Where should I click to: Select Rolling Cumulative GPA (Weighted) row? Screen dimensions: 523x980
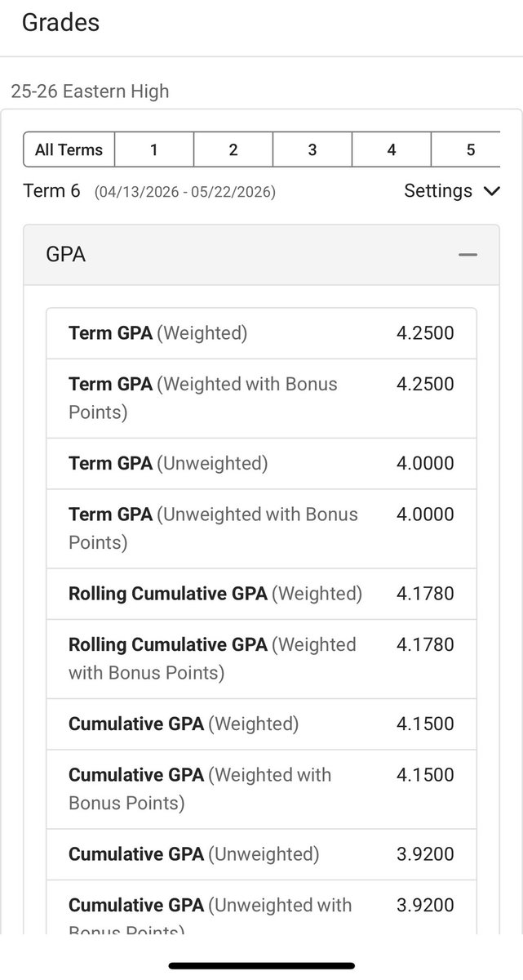[x=261, y=594]
